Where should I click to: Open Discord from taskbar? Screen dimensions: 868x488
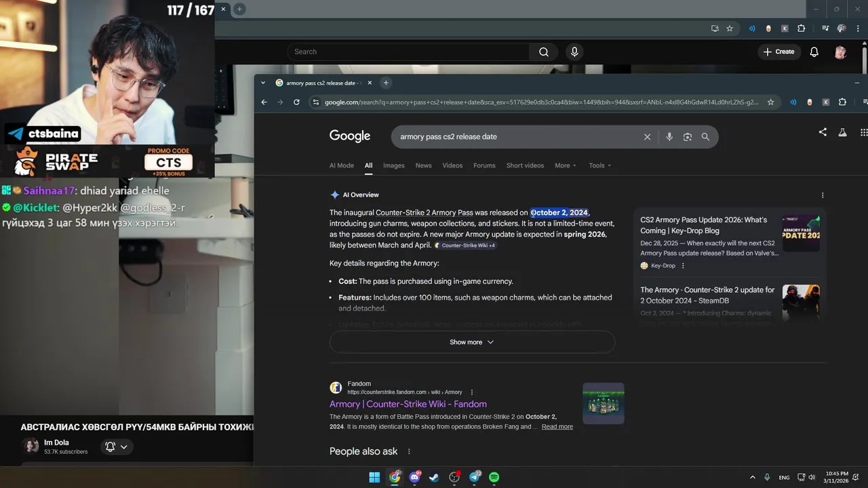pos(414,477)
